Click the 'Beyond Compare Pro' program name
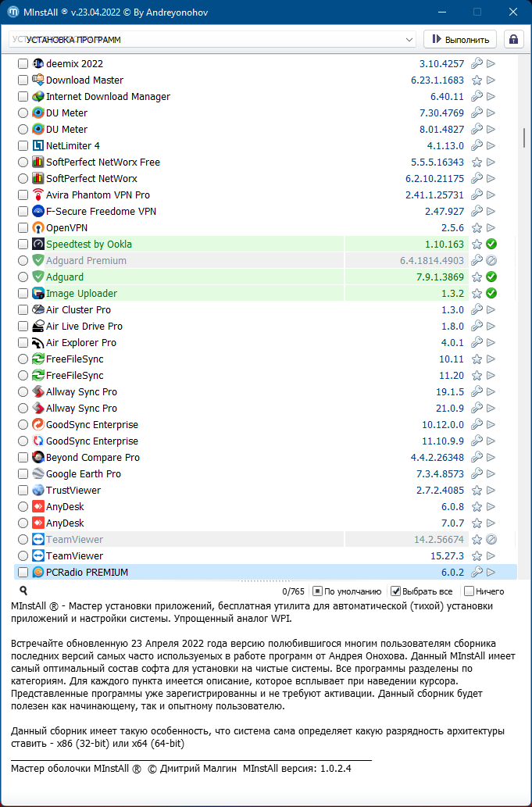532x807 pixels. [93, 458]
